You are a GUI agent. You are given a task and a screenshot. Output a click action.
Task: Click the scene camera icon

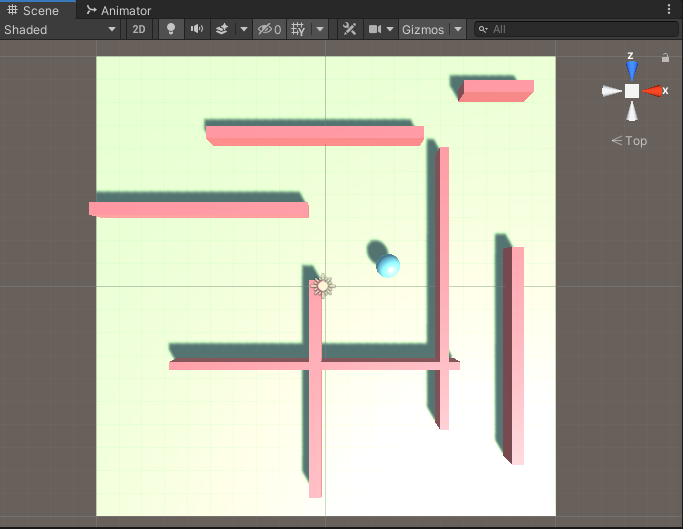[x=375, y=29]
